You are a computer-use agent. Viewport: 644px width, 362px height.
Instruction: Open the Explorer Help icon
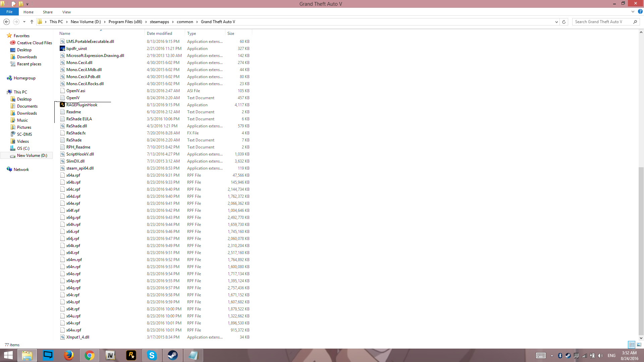640,12
